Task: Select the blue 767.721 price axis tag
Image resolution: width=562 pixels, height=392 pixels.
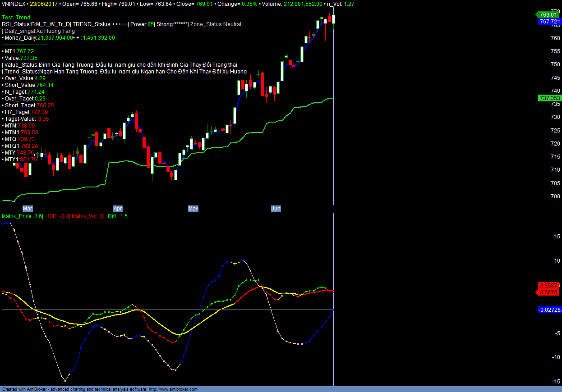Action: click(x=549, y=22)
